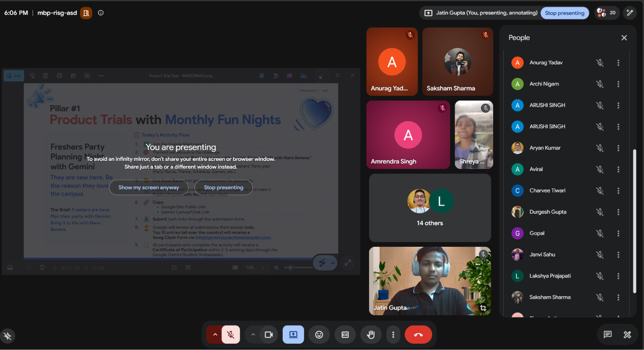This screenshot has height=350, width=644.
Task: Toggle microphone mute button in call controls
Action: click(x=231, y=335)
